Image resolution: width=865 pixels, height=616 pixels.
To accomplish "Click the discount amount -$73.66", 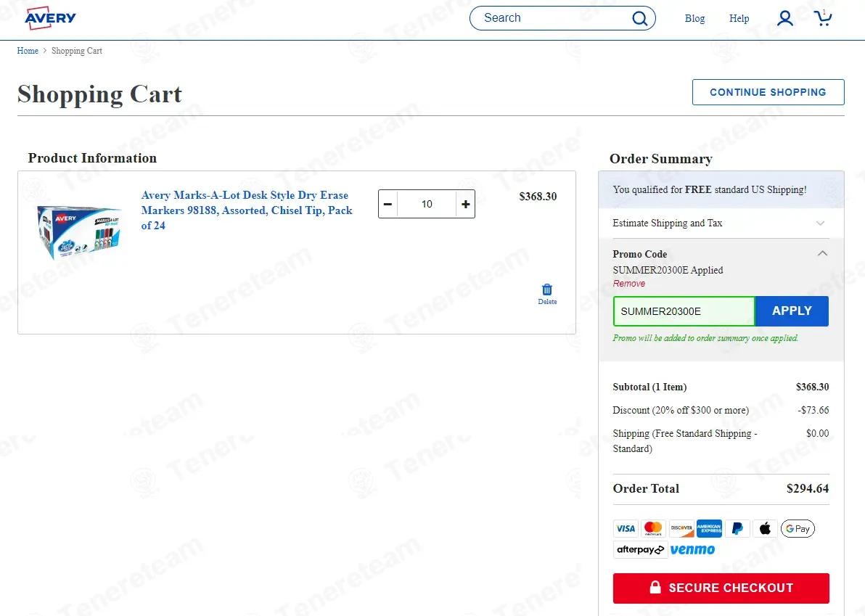I will (x=813, y=410).
